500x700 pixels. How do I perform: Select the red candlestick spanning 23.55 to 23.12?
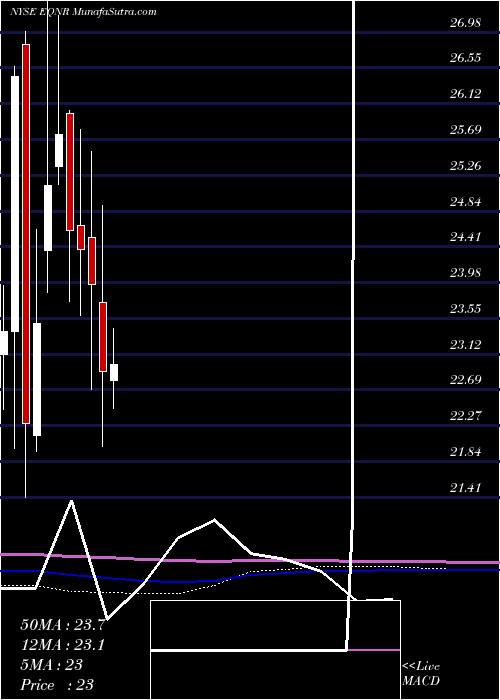[x=103, y=337]
